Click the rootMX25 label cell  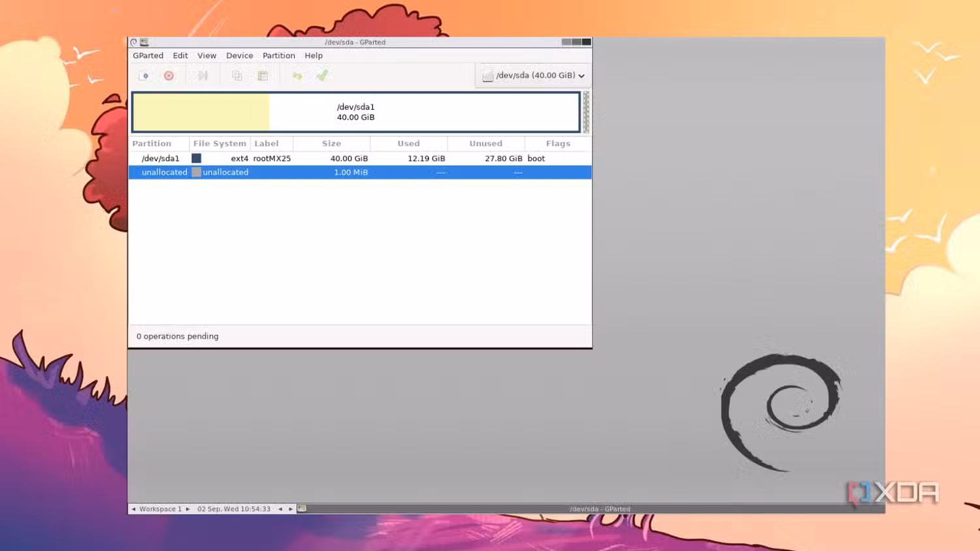[272, 159]
